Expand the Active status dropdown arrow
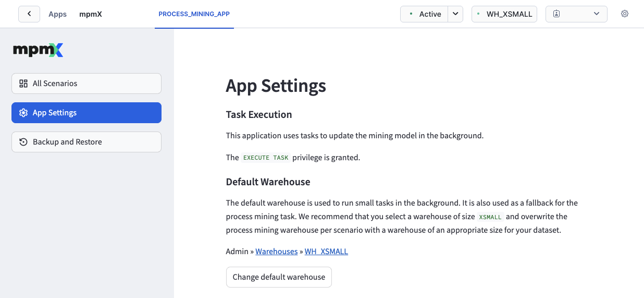 pyautogui.click(x=455, y=14)
